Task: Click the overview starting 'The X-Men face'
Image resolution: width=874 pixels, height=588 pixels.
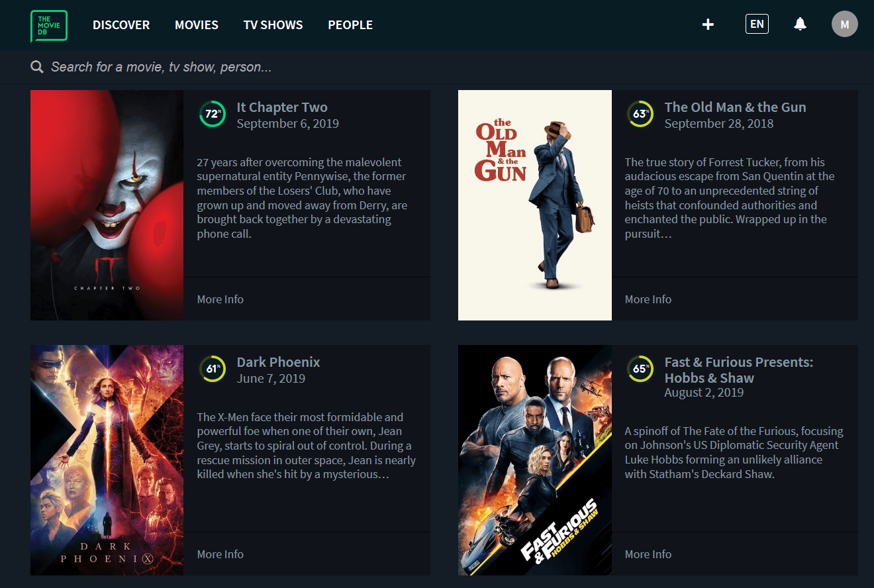Action: [307, 446]
